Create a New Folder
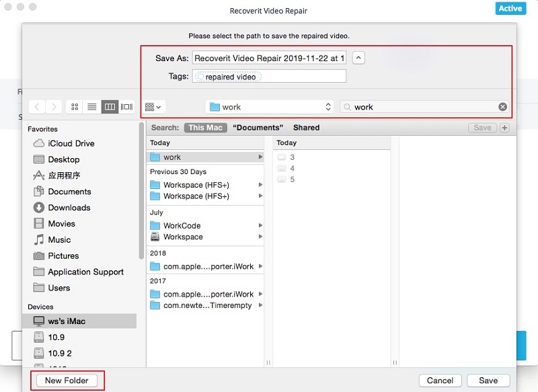The height and width of the screenshot is (392, 538). pos(67,381)
